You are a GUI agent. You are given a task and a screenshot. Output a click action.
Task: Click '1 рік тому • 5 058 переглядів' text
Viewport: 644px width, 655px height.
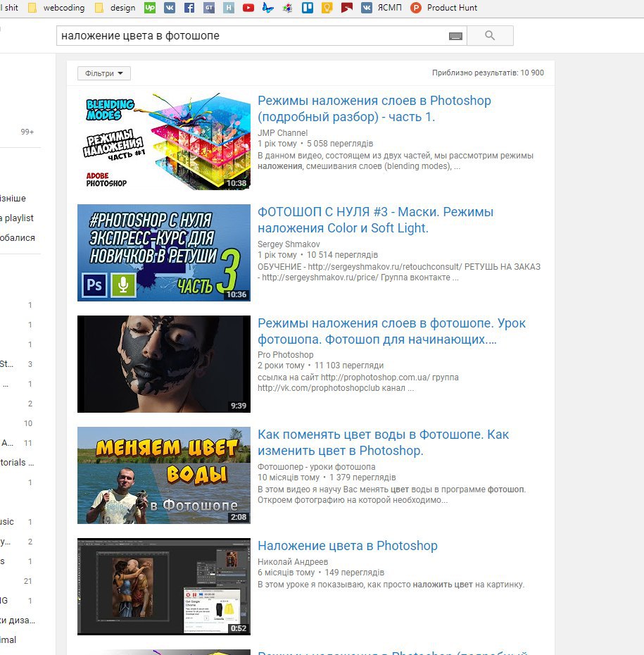(315, 143)
